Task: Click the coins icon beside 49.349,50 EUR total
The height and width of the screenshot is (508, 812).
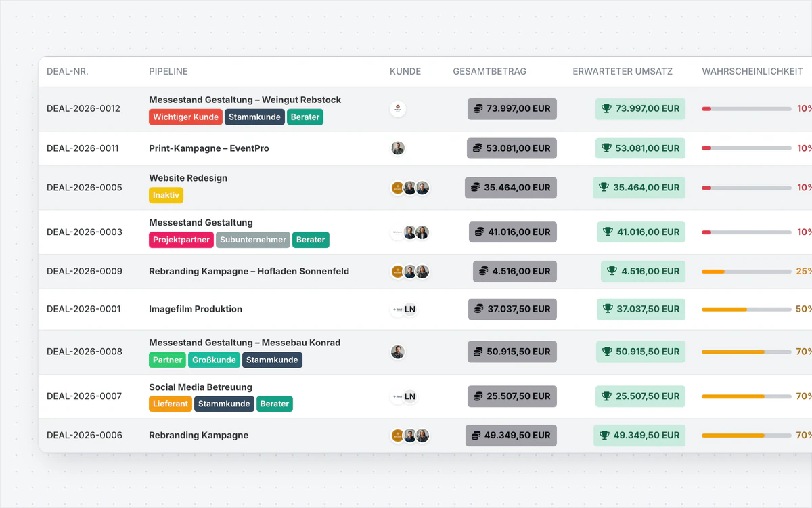Action: tap(476, 436)
